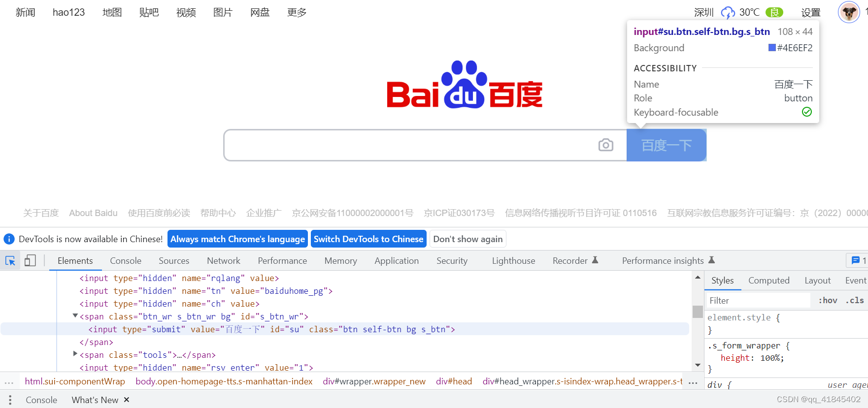
Task: Open the Console panel tab
Action: [126, 261]
